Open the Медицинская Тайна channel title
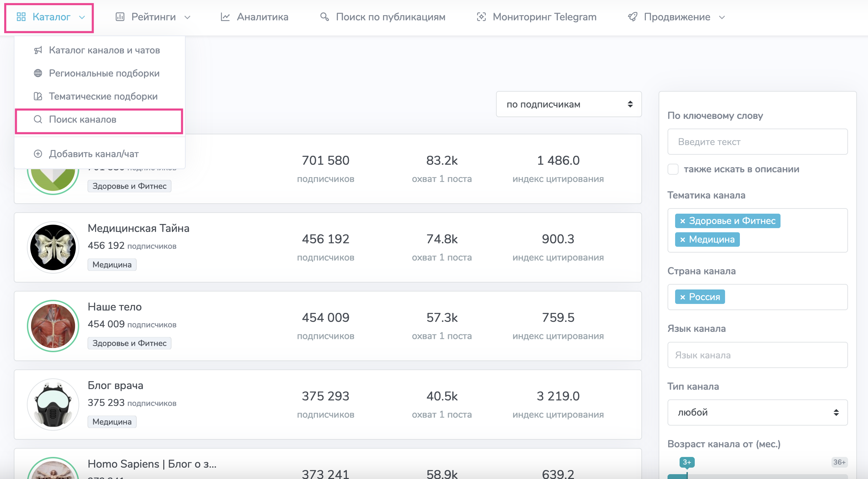 (x=138, y=228)
